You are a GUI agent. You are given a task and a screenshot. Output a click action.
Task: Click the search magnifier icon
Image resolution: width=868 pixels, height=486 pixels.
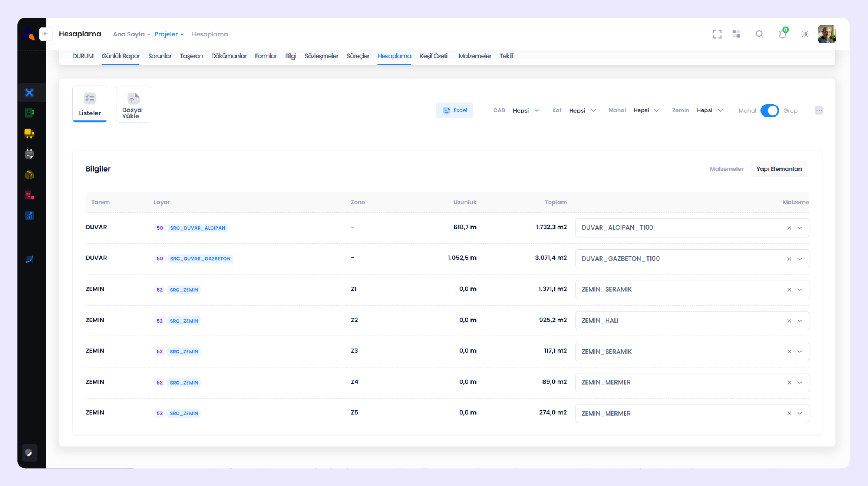759,34
